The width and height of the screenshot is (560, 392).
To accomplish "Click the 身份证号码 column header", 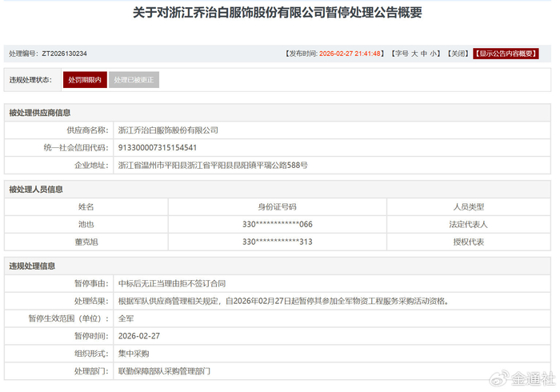I will pyautogui.click(x=277, y=207).
